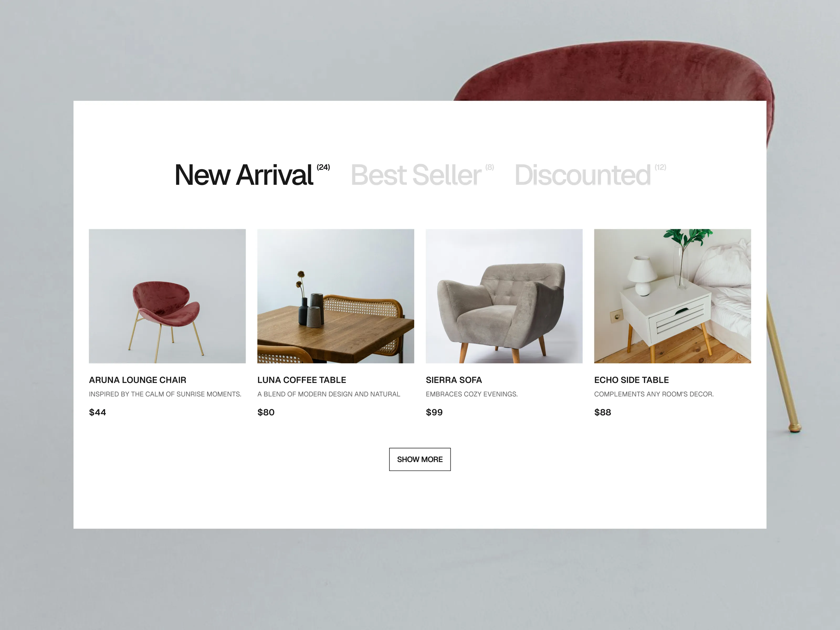The image size is (840, 630).
Task: Click the sunrise moments description text
Action: (x=165, y=394)
